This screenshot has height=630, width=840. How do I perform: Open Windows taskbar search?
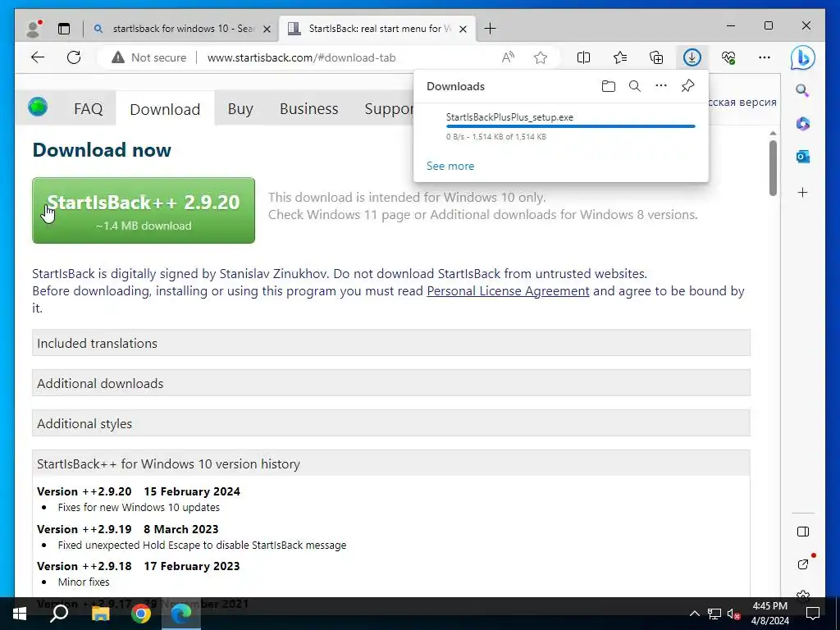pyautogui.click(x=59, y=614)
